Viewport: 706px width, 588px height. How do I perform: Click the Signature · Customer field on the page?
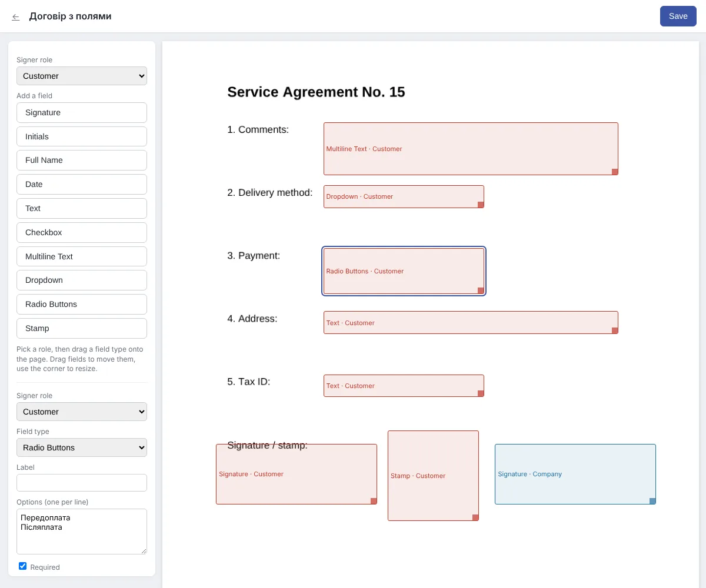coord(297,474)
